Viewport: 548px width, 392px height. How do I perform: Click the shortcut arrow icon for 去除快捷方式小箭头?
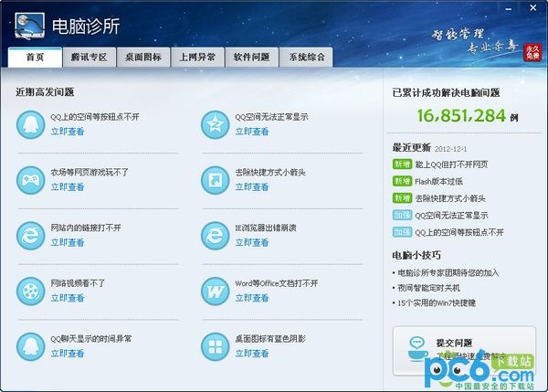click(216, 180)
